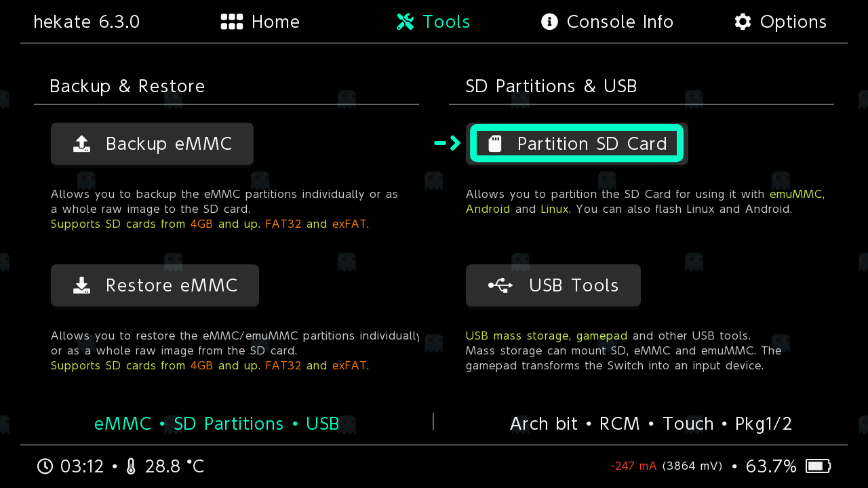Click the Tools wrench icon
This screenshot has width=868, height=488.
coord(406,22)
